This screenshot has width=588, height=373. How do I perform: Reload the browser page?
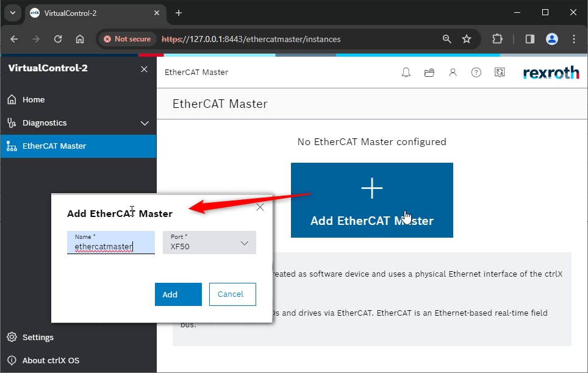[58, 39]
